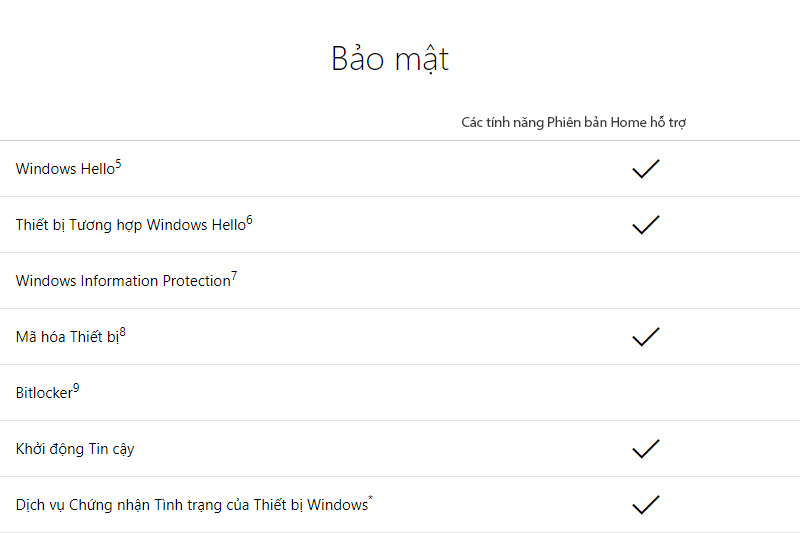
Task: Click the checkmark for Dịch vụ Chứng nhận Tình trạng
Action: point(646,505)
